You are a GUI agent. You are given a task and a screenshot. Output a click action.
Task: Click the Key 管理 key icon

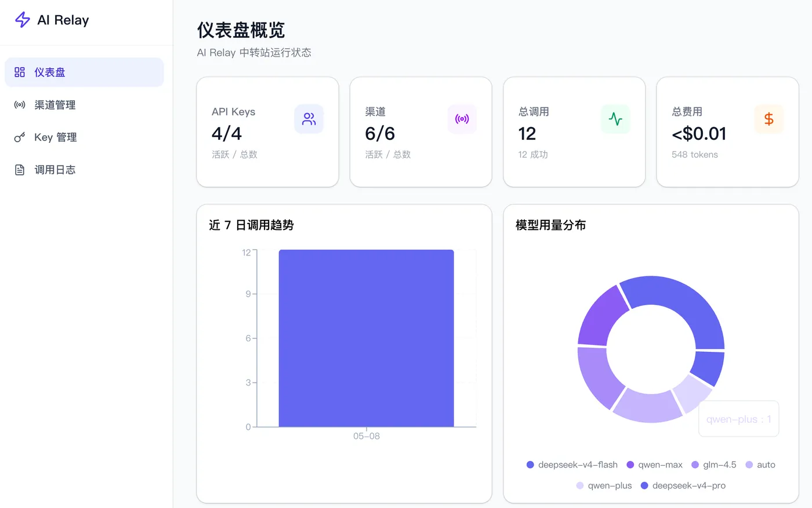click(20, 137)
